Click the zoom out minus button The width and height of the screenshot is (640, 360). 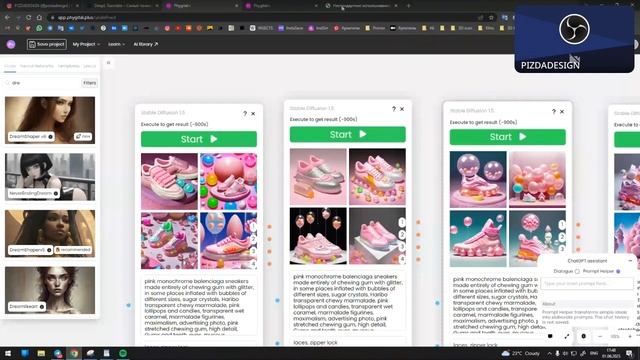(x=600, y=336)
